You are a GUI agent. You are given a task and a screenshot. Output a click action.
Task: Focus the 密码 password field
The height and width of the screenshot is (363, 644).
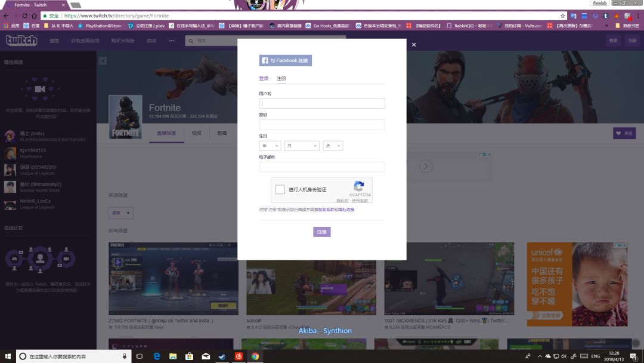(x=322, y=125)
